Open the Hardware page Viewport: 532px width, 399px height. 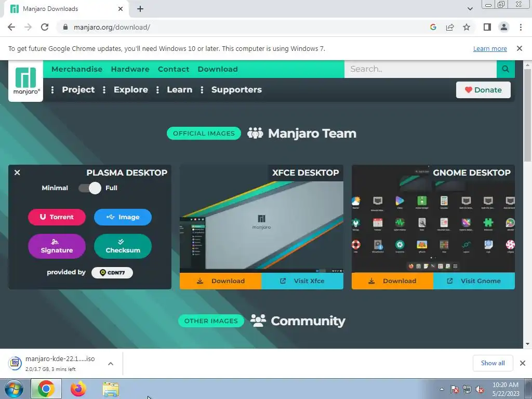tap(130, 69)
